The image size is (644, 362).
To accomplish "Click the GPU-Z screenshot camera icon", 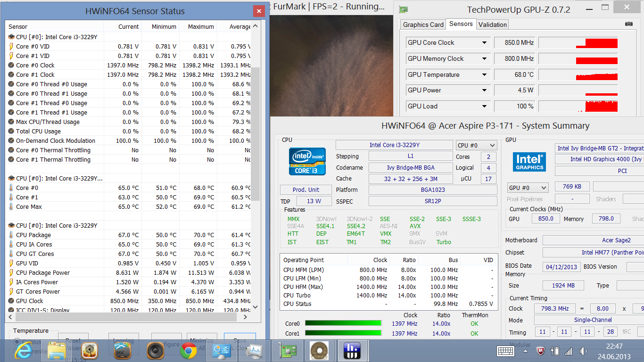I will (x=628, y=24).
